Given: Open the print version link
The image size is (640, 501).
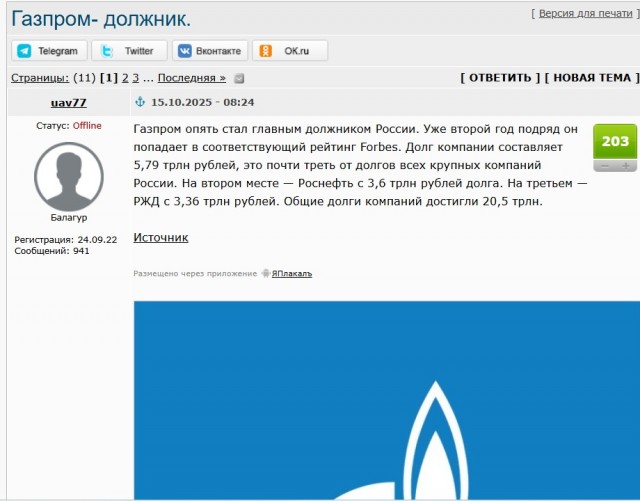Looking at the screenshot, I should (x=585, y=13).
